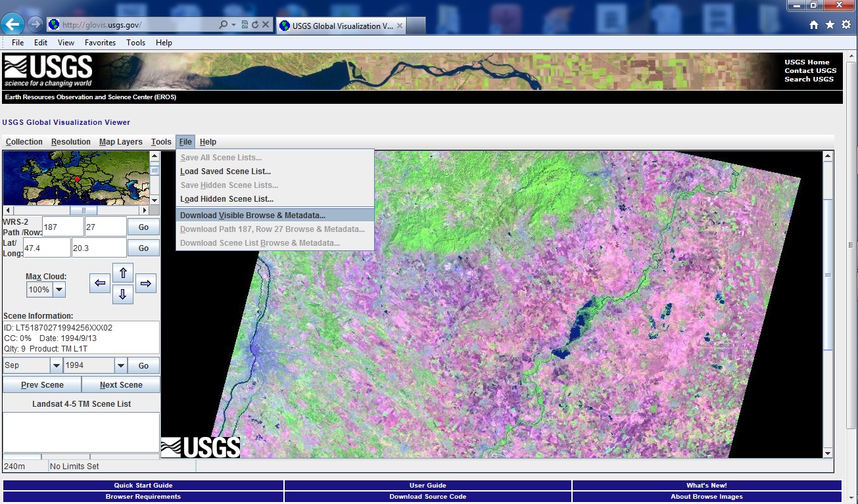This screenshot has width=858, height=504.
Task: Open the Resolution menu
Action: point(71,142)
